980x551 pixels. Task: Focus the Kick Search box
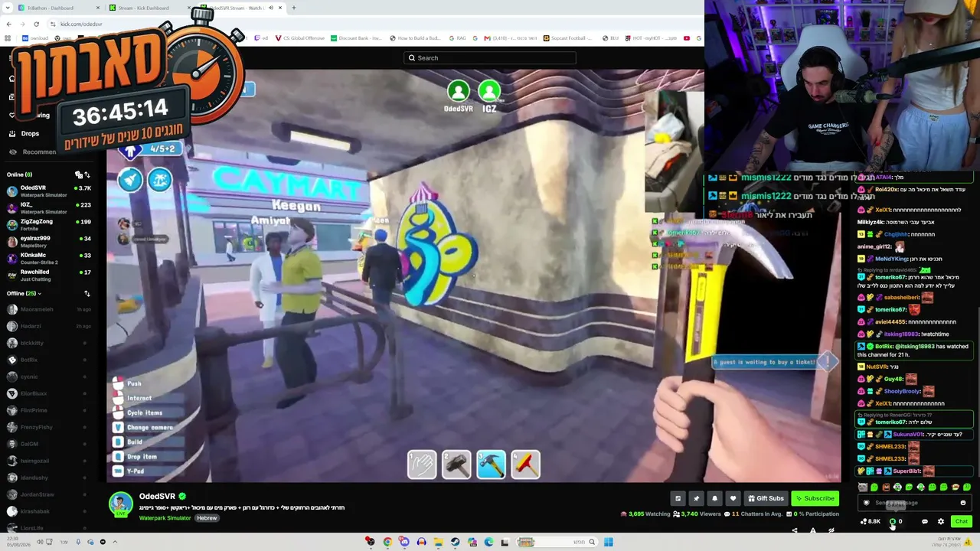[490, 58]
